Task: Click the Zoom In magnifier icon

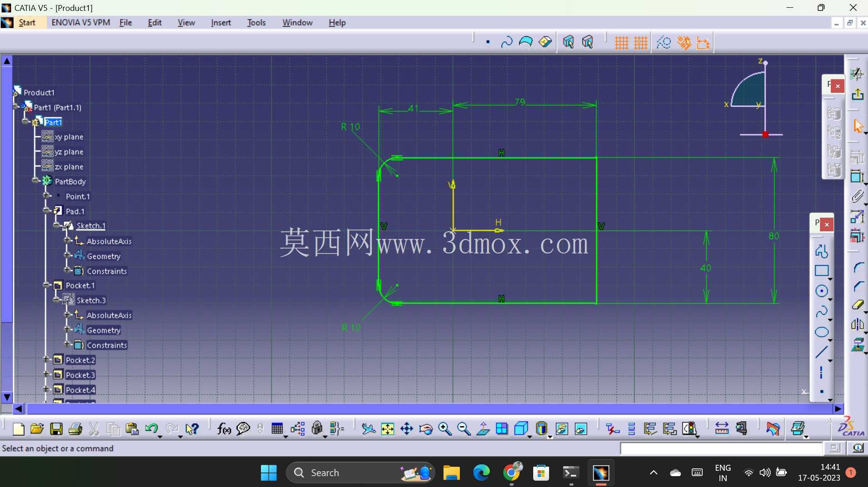Action: 445,429
